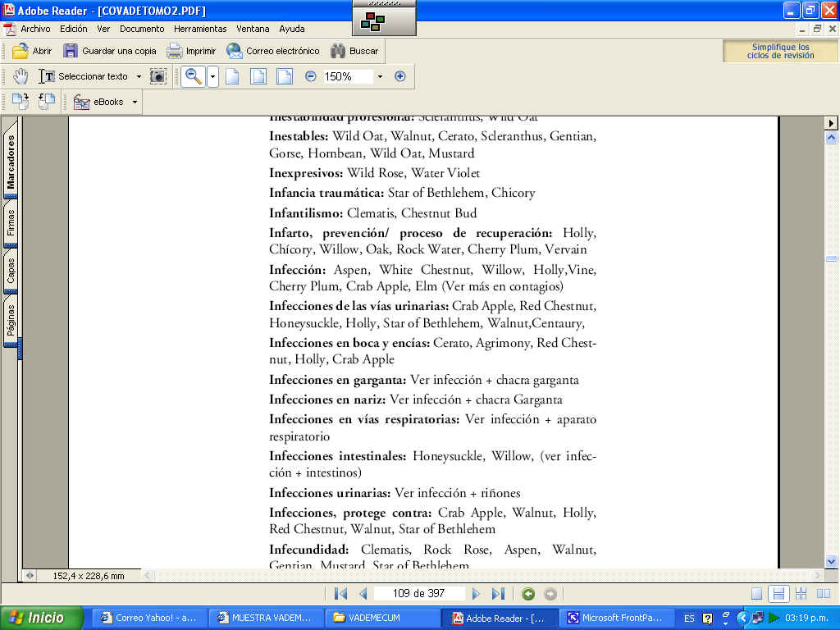Go to first page button
This screenshot has width=840, height=630.
pyautogui.click(x=340, y=594)
